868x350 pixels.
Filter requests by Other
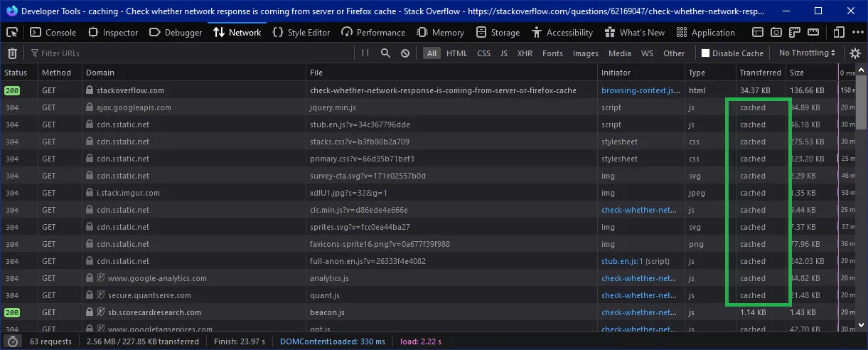coord(674,53)
